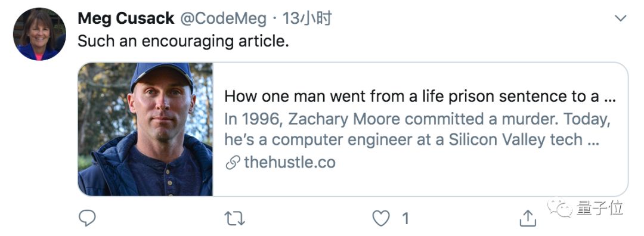Click the WeChat logo in the watermark
The height and width of the screenshot is (236, 644).
(560, 208)
